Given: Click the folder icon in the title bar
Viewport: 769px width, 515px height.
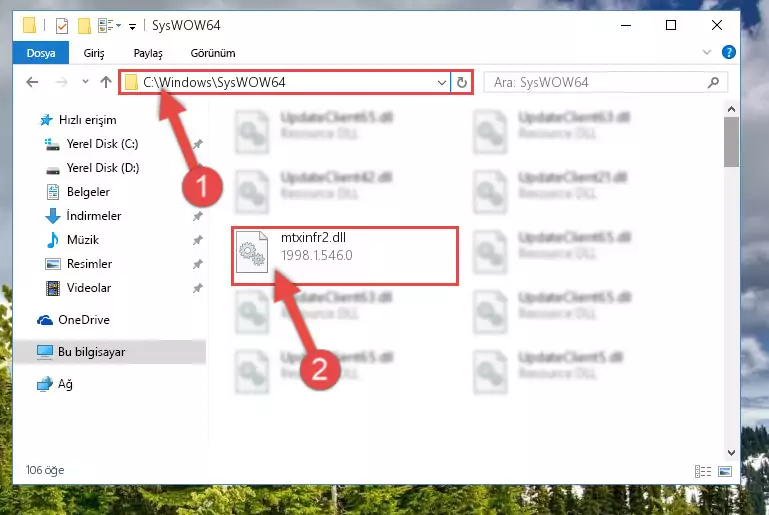Looking at the screenshot, I should (x=29, y=25).
